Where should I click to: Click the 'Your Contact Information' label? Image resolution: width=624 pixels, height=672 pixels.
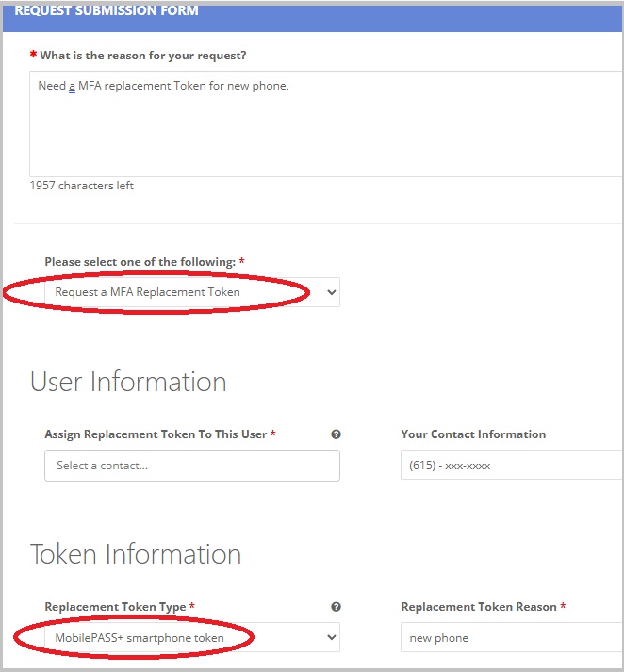click(x=473, y=434)
